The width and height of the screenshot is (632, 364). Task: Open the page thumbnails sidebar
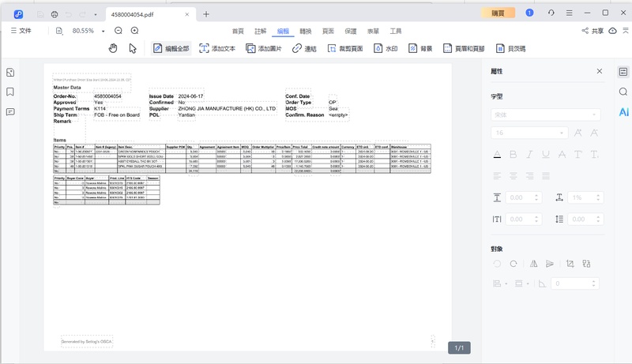[x=10, y=73]
